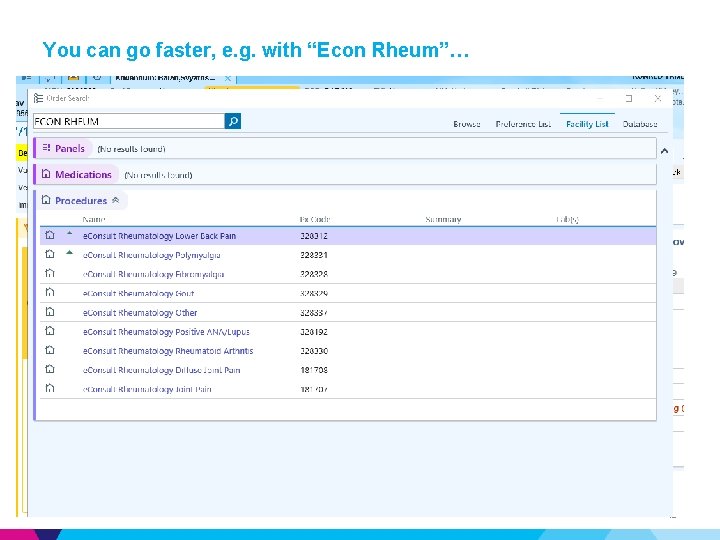Click facility icon on Polymyalgia row
Image resolution: width=720 pixels, height=540 pixels.
click(x=50, y=254)
